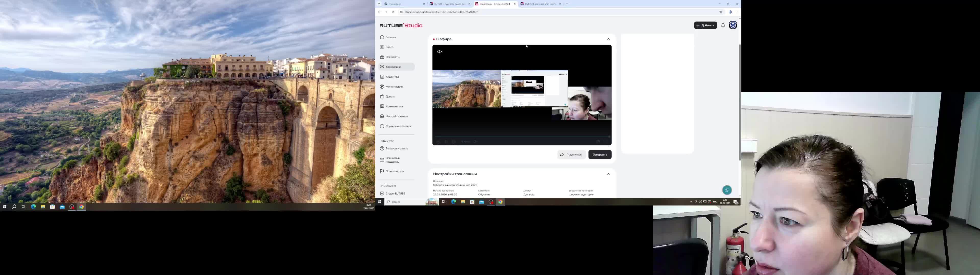Screen dimensions: 980x275
Task: Switch to LIVE Отборочный этап tab
Action: (x=540, y=4)
